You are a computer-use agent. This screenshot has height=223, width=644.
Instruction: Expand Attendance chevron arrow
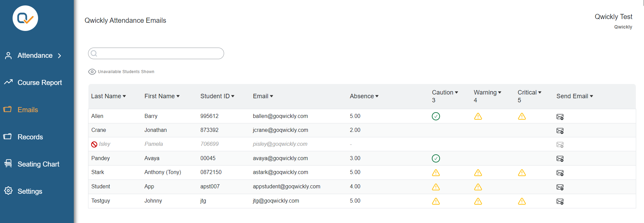coord(60,56)
